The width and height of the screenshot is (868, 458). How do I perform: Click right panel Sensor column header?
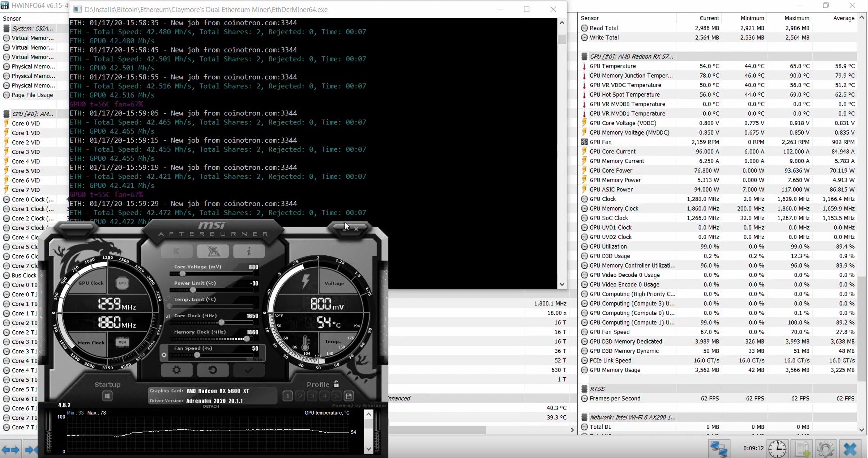[590, 18]
